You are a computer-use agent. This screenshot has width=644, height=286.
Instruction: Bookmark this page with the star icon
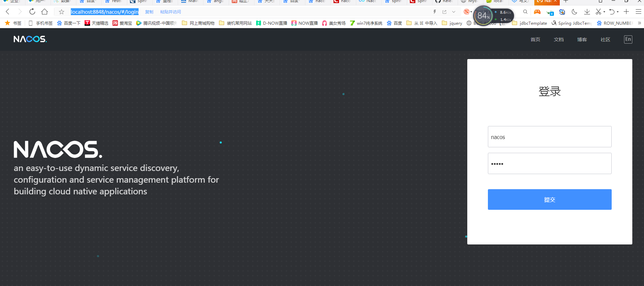(62, 12)
